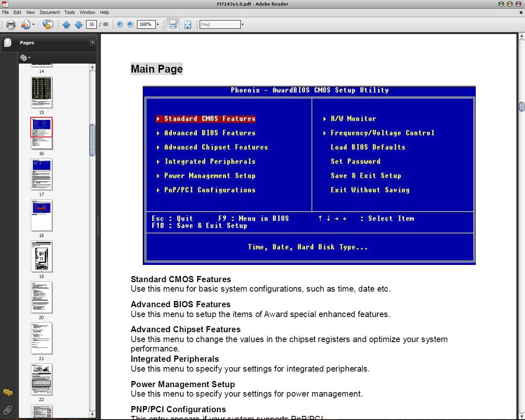Select page 21 thumbnail
The image size is (525, 420).
point(41,338)
